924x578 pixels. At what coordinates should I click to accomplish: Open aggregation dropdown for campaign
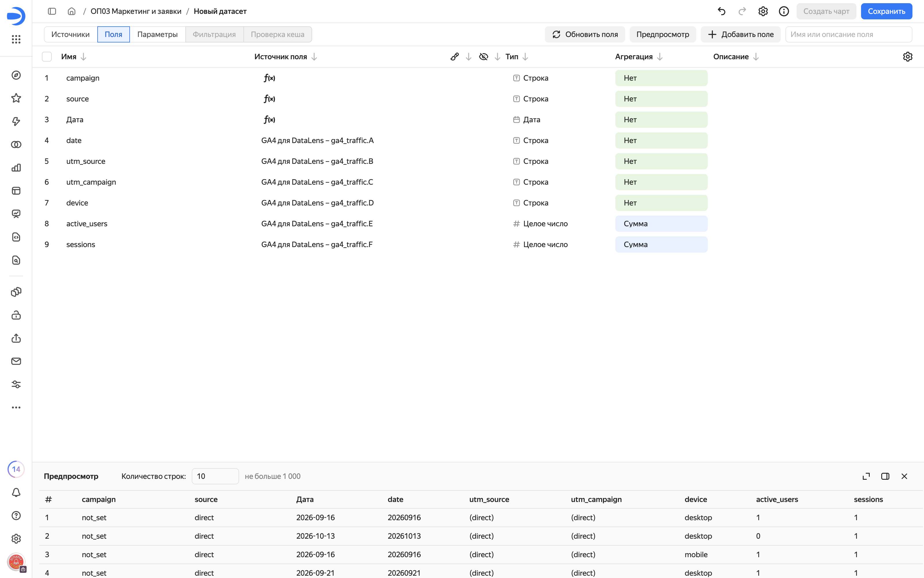pyautogui.click(x=661, y=78)
